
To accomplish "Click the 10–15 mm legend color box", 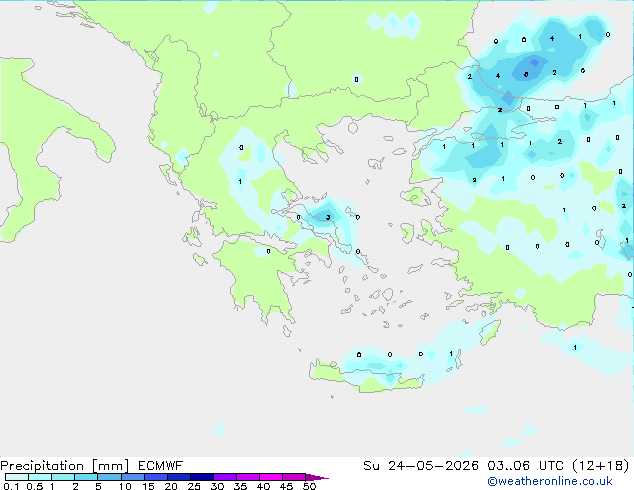I will 132,477.
